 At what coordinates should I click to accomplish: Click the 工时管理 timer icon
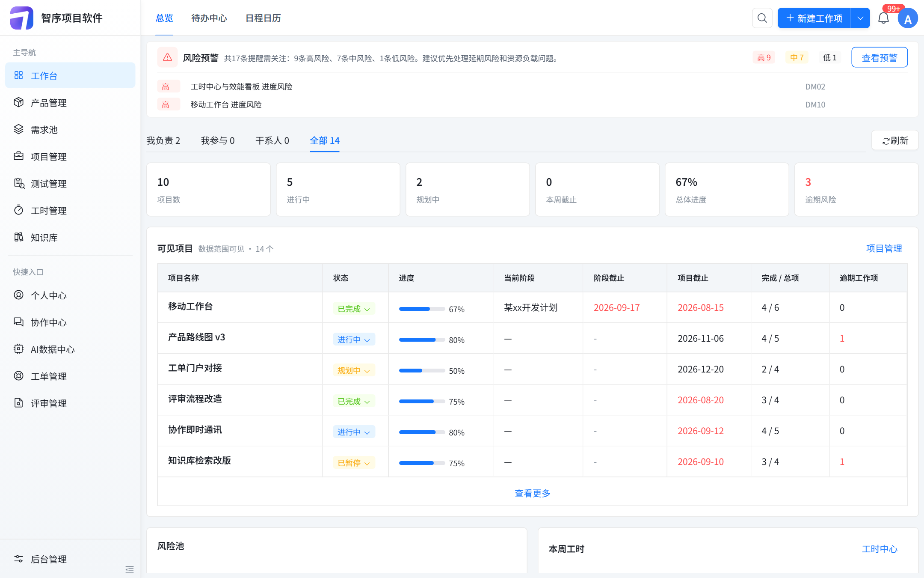18,210
